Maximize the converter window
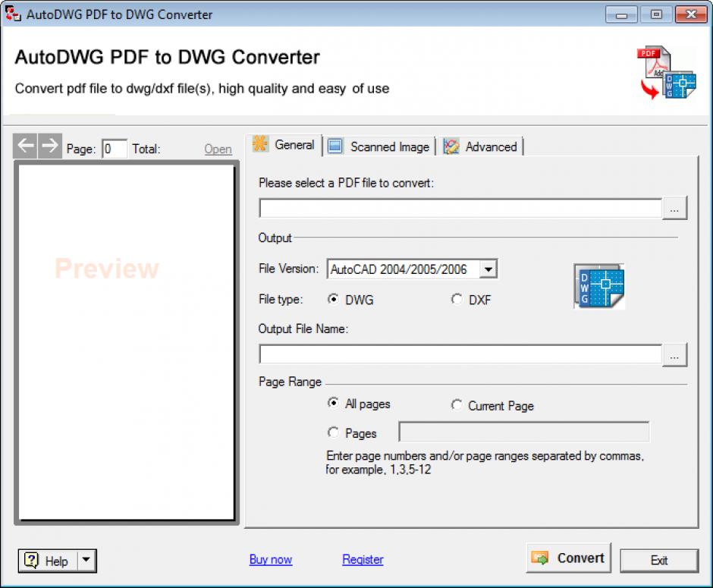The width and height of the screenshot is (713, 588). click(x=655, y=15)
